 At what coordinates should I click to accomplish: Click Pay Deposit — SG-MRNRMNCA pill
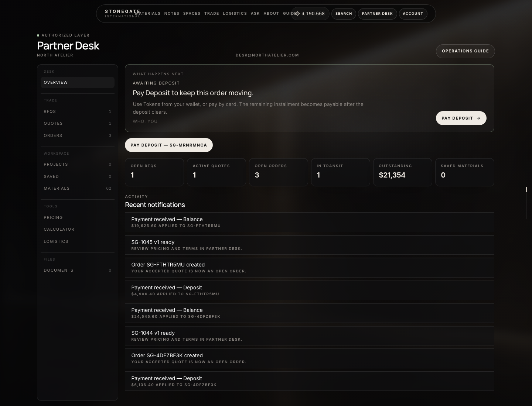(169, 145)
